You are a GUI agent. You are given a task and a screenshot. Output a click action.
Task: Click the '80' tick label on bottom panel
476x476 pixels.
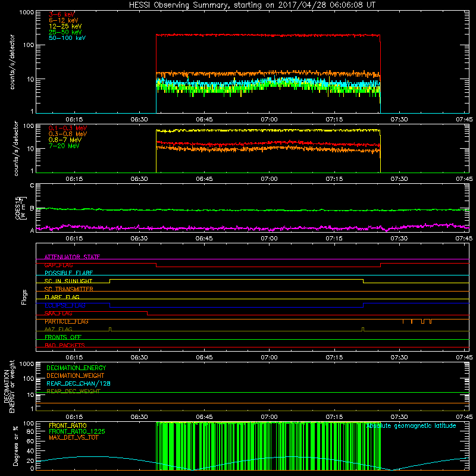click(x=30, y=431)
